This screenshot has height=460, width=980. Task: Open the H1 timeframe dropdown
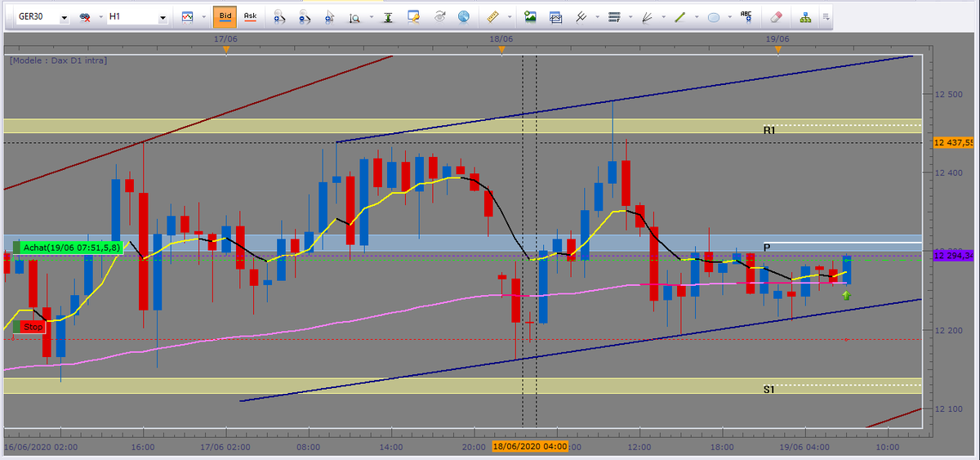pos(163,16)
